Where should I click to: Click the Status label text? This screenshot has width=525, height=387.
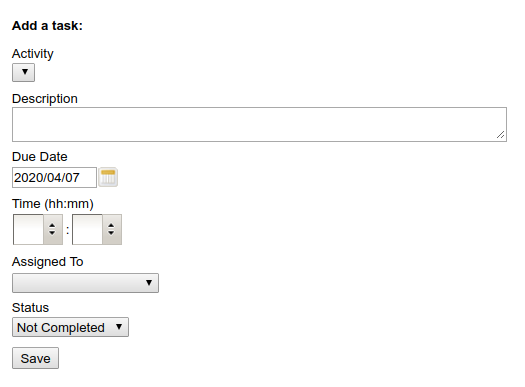[x=30, y=308]
